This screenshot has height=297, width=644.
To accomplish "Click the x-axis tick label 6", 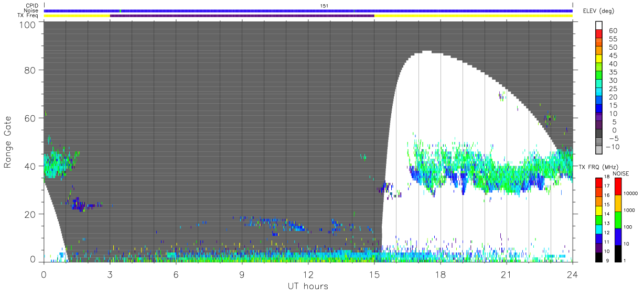I will pos(176,273).
